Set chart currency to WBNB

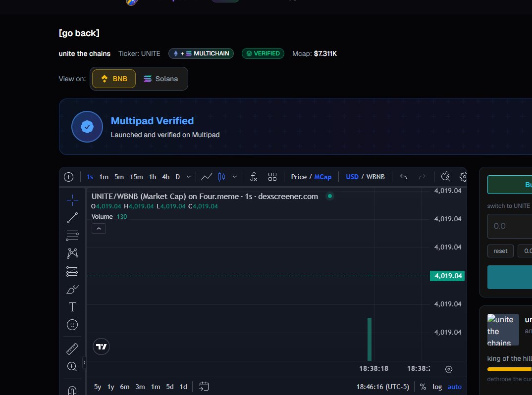(x=375, y=177)
